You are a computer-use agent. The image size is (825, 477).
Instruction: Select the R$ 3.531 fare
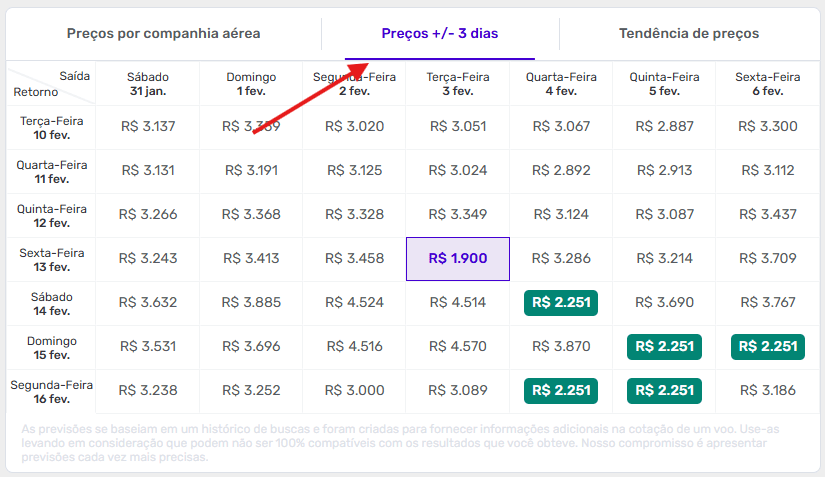tap(147, 347)
